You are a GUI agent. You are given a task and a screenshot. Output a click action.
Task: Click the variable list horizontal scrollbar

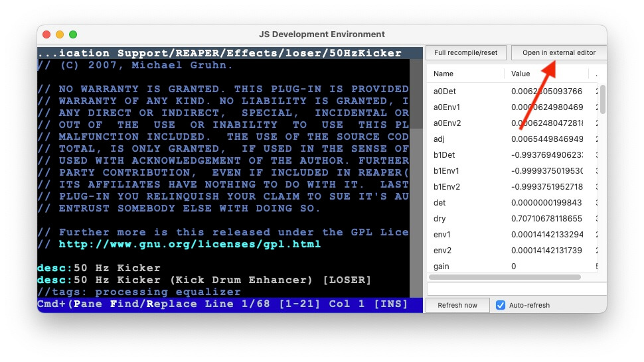pyautogui.click(x=505, y=277)
